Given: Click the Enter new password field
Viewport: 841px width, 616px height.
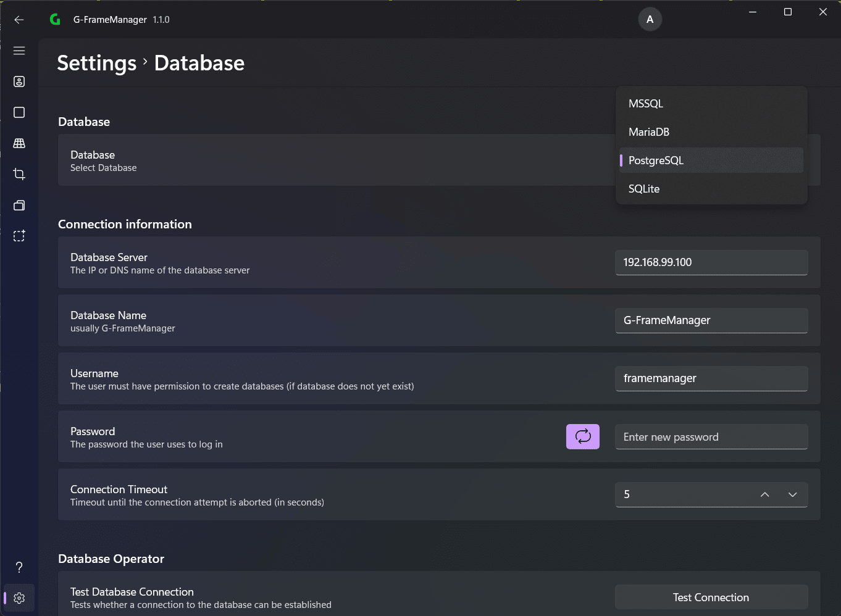Looking at the screenshot, I should pos(711,437).
